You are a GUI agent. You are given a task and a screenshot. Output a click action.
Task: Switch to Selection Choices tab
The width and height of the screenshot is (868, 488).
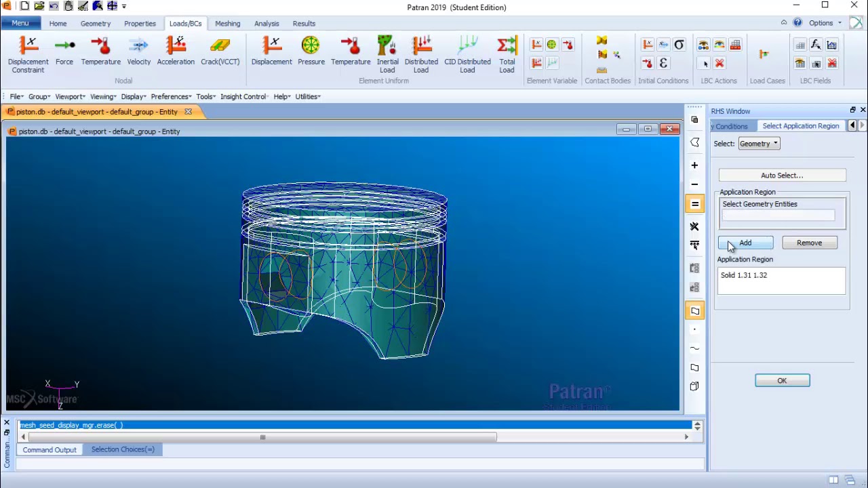[x=123, y=450]
